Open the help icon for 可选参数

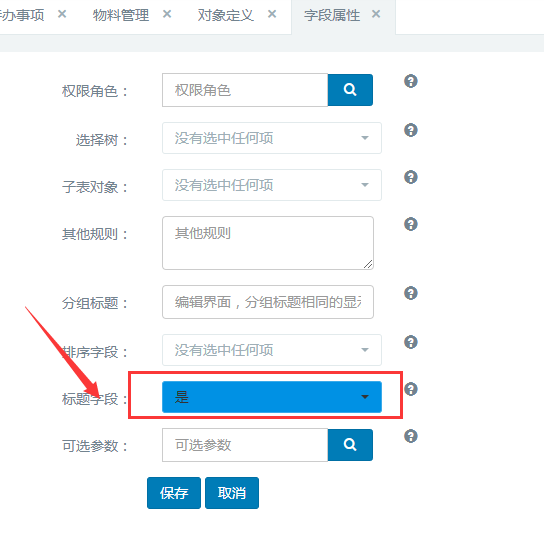point(411,436)
